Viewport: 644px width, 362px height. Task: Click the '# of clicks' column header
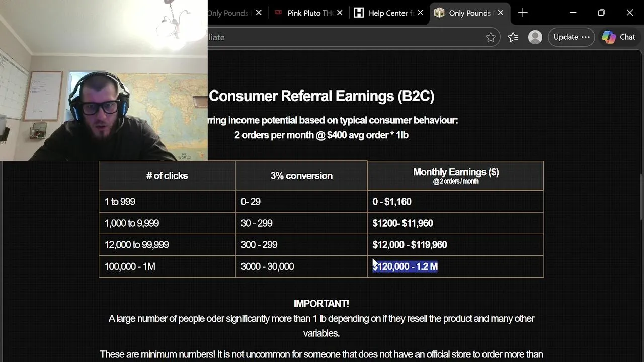pyautogui.click(x=167, y=176)
